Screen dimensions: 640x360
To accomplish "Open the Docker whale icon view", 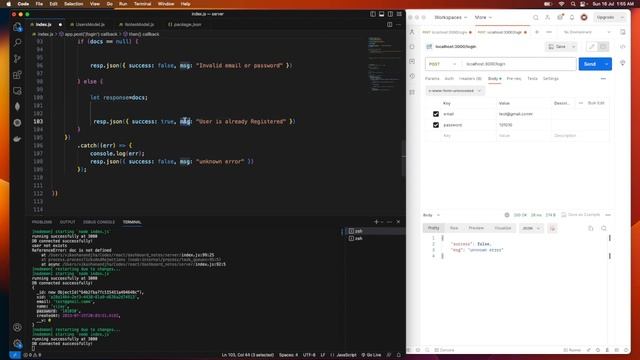I will coord(17,139).
